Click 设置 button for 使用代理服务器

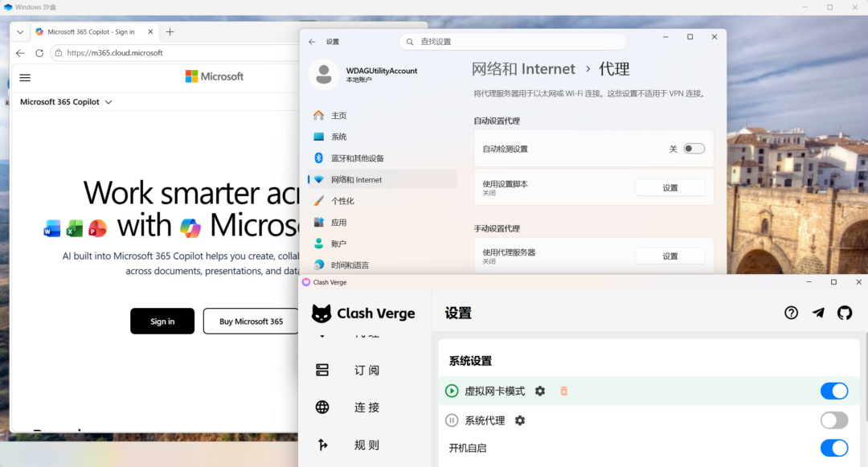click(669, 256)
